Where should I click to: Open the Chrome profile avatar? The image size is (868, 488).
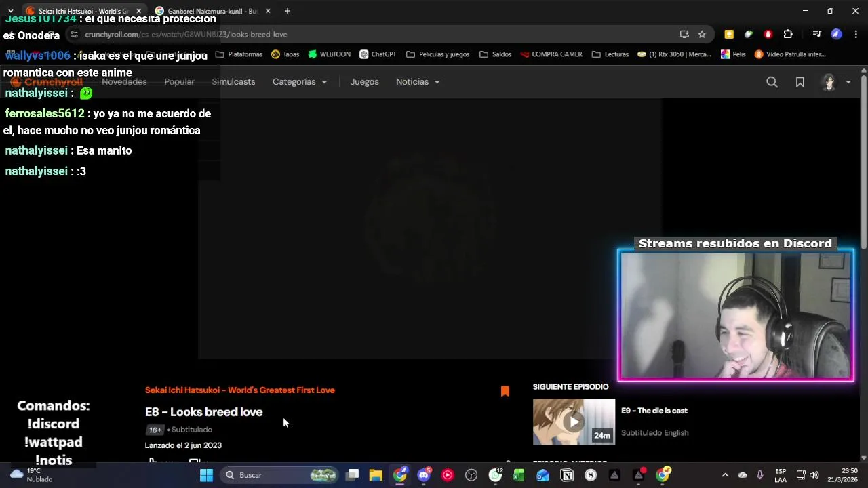[836, 34]
